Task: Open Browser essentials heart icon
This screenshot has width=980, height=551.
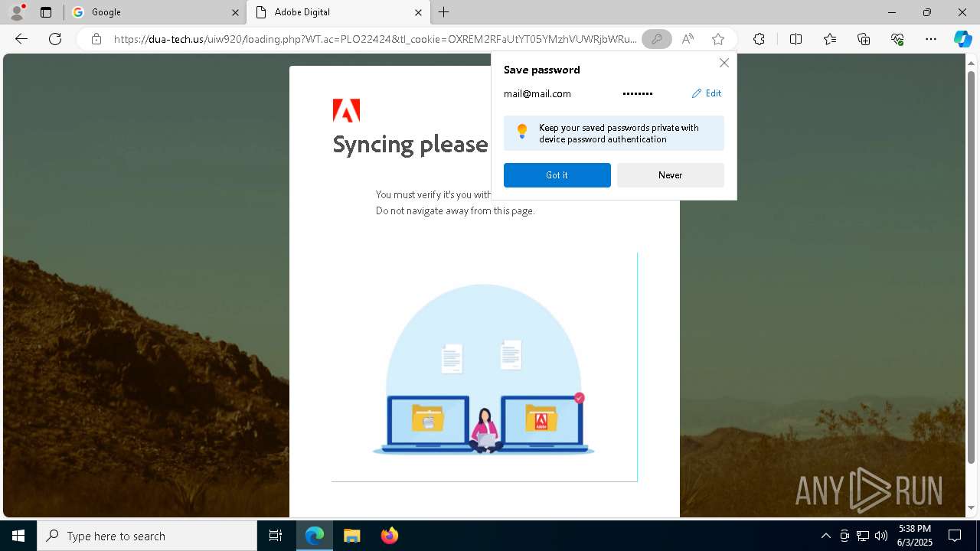Action: point(897,39)
